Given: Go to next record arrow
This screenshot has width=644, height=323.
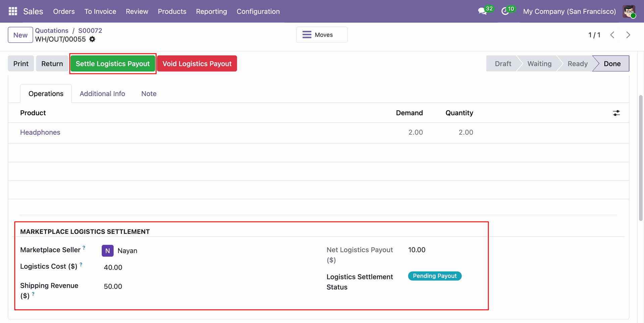Looking at the screenshot, I should [628, 35].
